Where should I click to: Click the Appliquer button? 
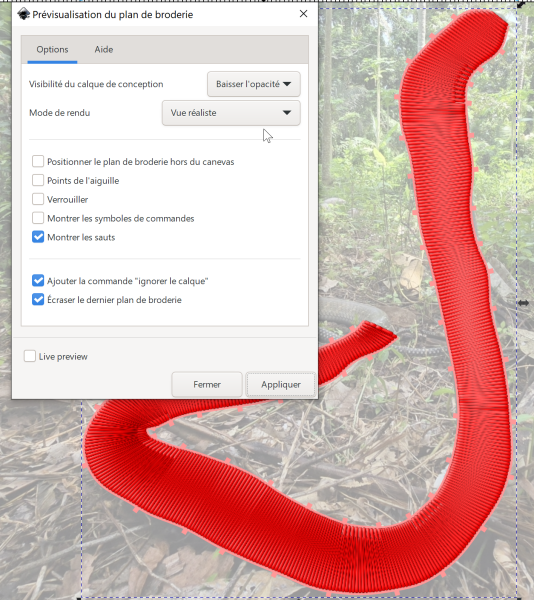click(281, 385)
